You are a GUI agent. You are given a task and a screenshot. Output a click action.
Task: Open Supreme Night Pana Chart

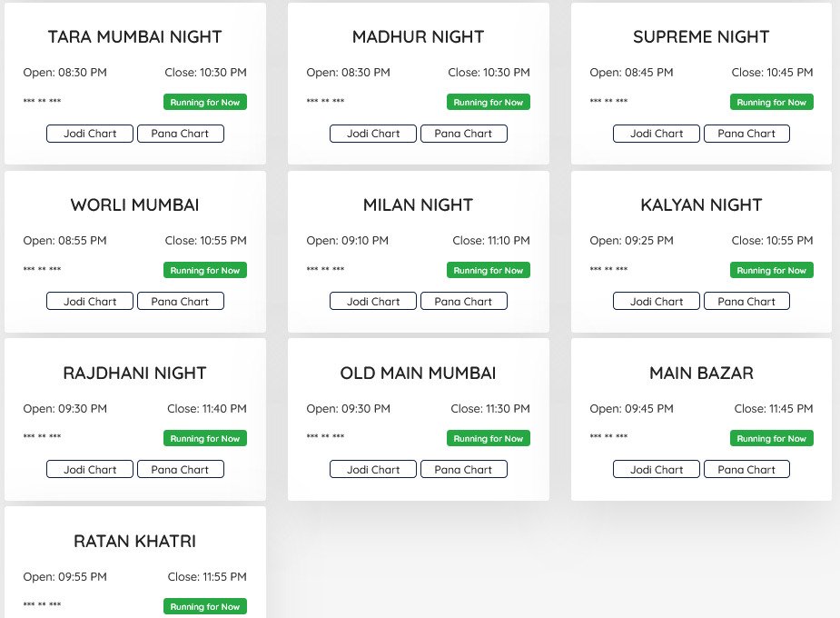tap(746, 134)
